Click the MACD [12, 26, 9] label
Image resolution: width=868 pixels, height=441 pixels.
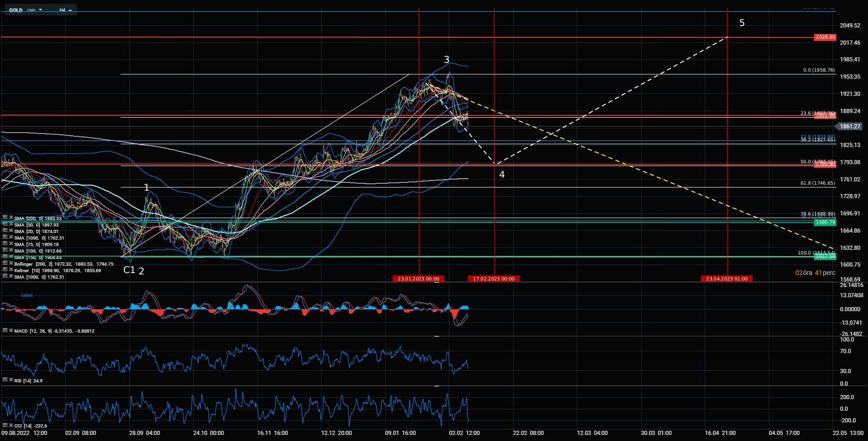click(x=54, y=331)
